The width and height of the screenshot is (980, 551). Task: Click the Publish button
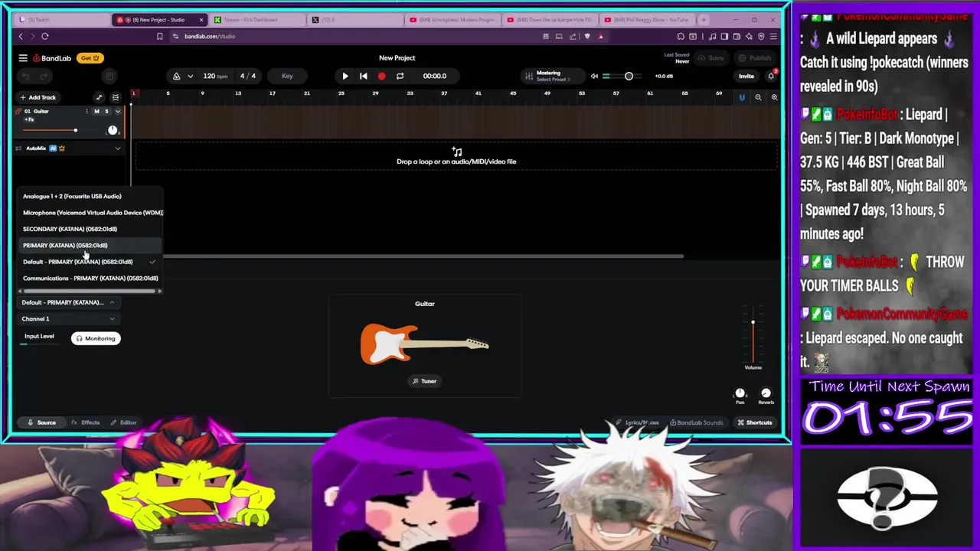coord(755,58)
